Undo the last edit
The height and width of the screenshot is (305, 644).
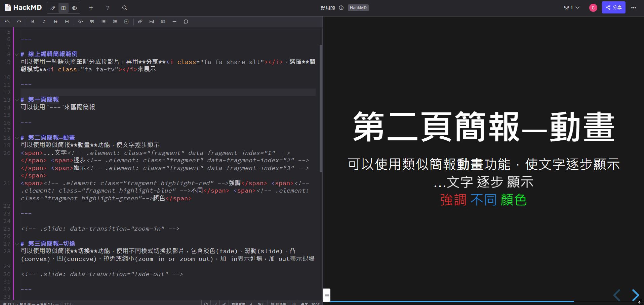[x=7, y=22]
